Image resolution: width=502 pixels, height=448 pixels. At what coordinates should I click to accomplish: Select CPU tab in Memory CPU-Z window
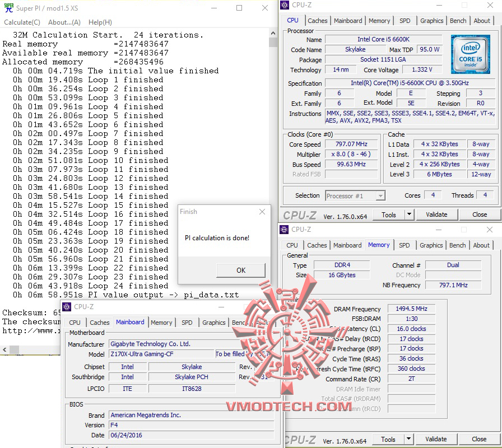[x=292, y=245]
